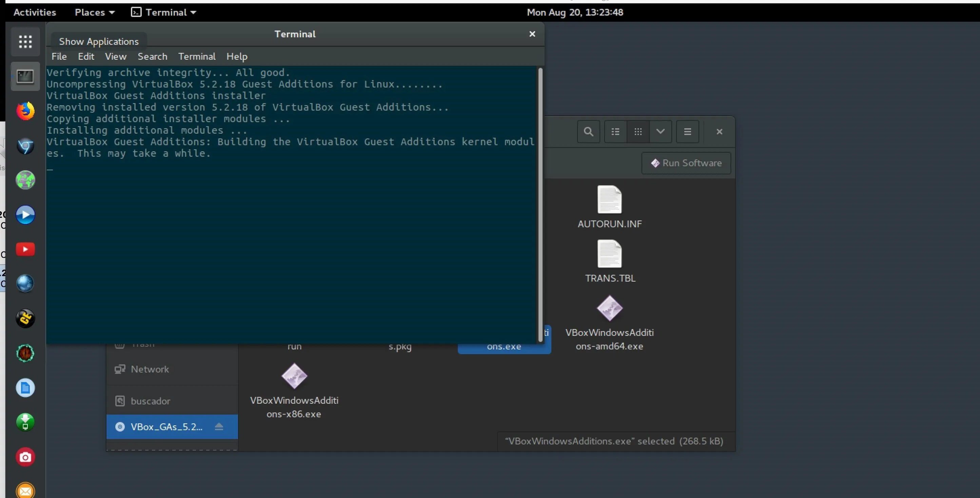Click the VBox_GAs_5.2... eject button
980x498 pixels.
[220, 426]
